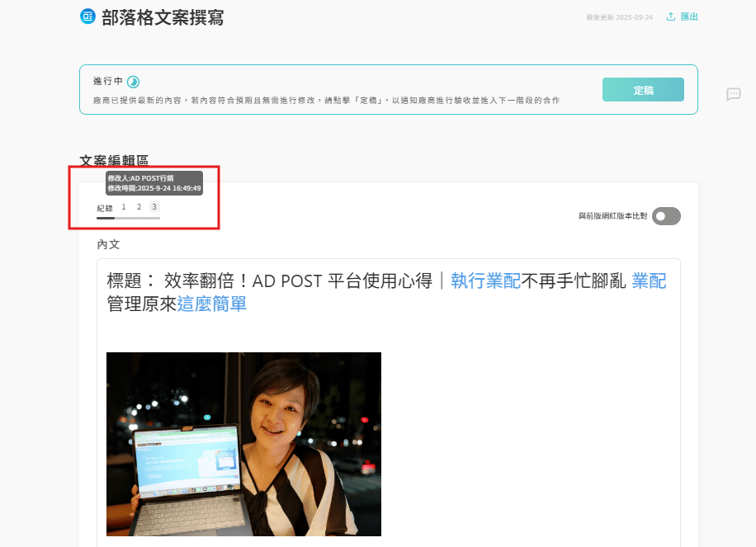Viewport: 756px width, 547px height.
Task: Click the 最後更新 2025-09-24 date text
Action: (x=619, y=17)
